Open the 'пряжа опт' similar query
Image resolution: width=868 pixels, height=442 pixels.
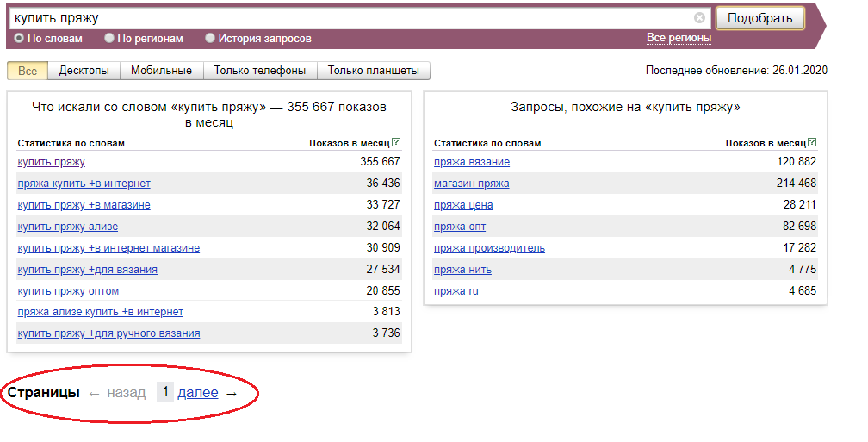460,227
